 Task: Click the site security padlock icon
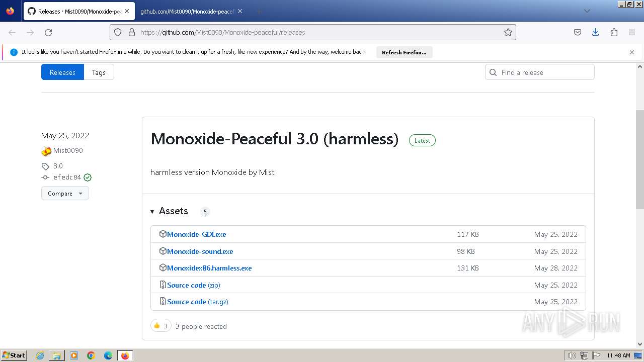pos(132,32)
